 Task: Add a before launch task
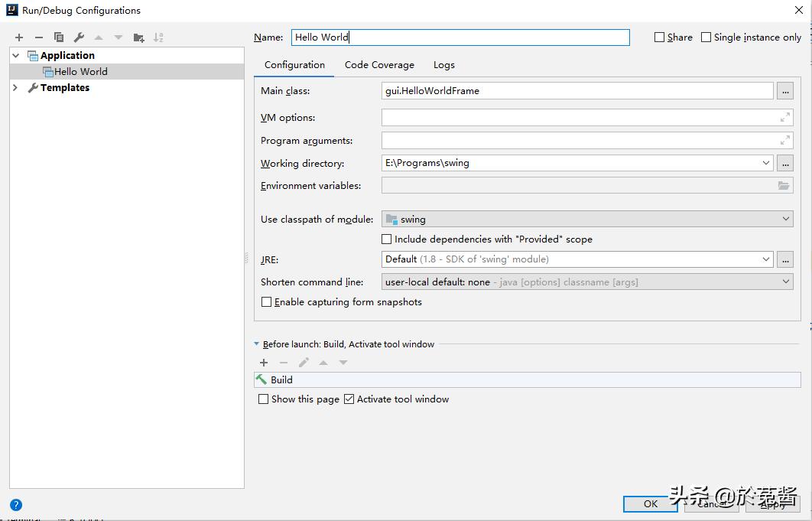(x=264, y=363)
